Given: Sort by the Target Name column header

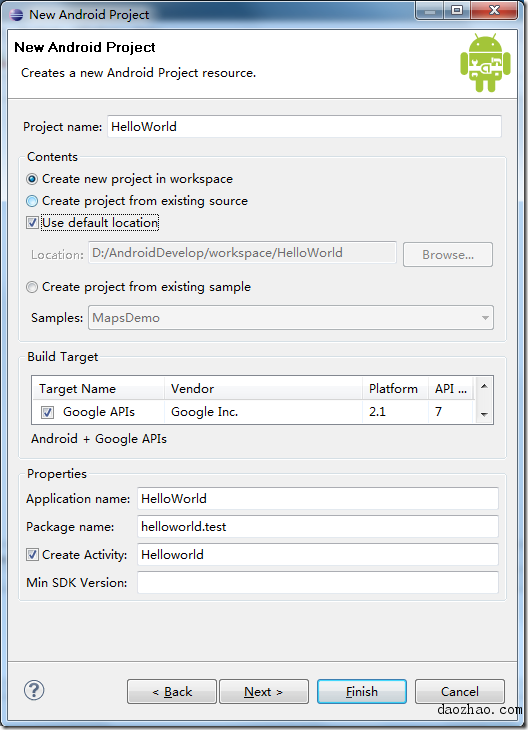Looking at the screenshot, I should click(x=98, y=388).
